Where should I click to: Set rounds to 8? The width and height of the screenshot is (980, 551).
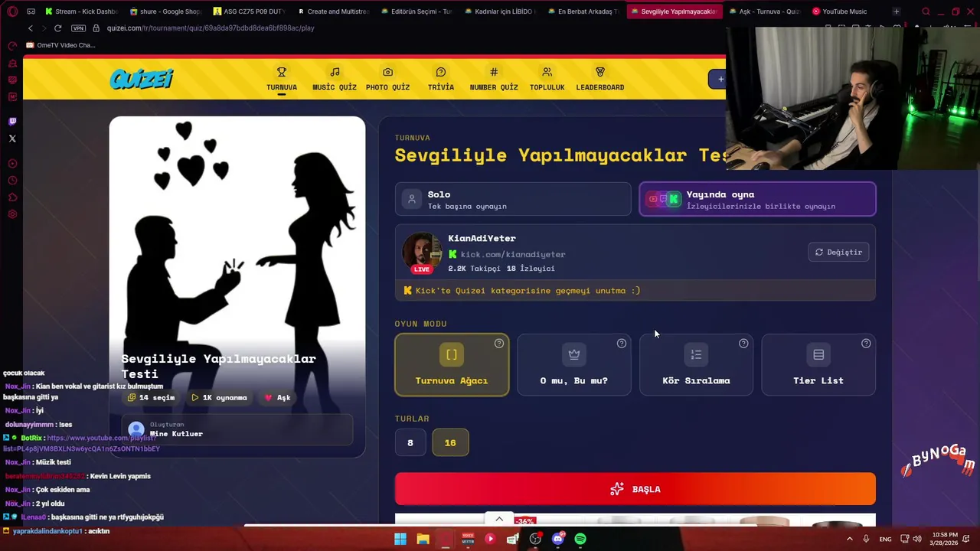click(410, 442)
